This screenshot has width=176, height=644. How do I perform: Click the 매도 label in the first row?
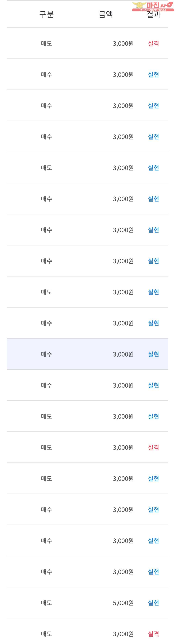click(x=47, y=44)
